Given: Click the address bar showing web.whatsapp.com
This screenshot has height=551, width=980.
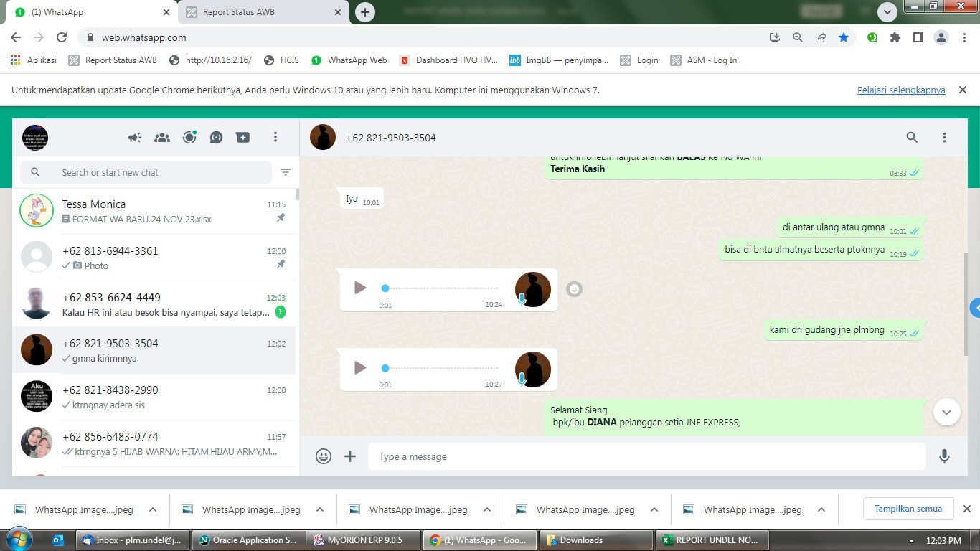Looking at the screenshot, I should 423,37.
